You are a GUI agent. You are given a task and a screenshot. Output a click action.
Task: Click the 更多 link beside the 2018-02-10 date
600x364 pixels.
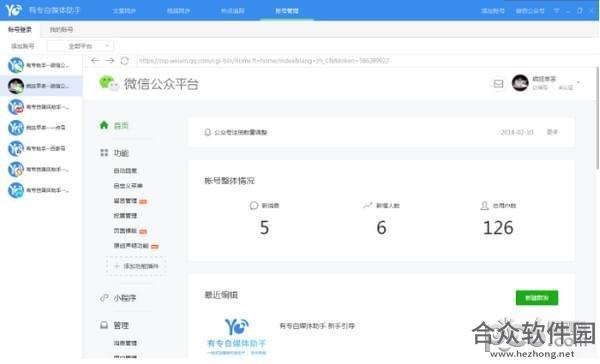click(552, 132)
